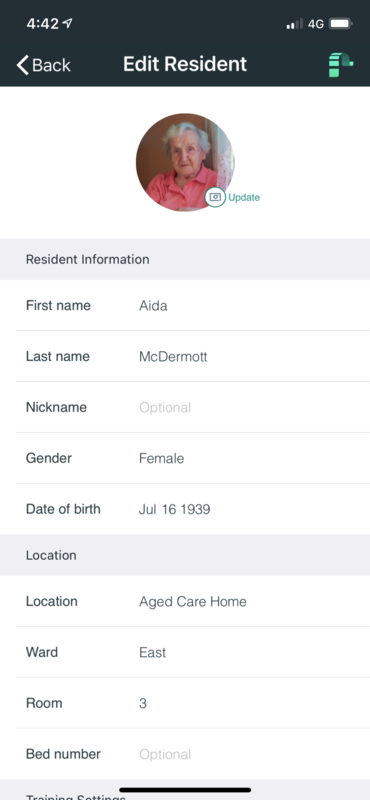370x800 pixels.
Task: Click the Update photo link
Action: click(x=244, y=197)
